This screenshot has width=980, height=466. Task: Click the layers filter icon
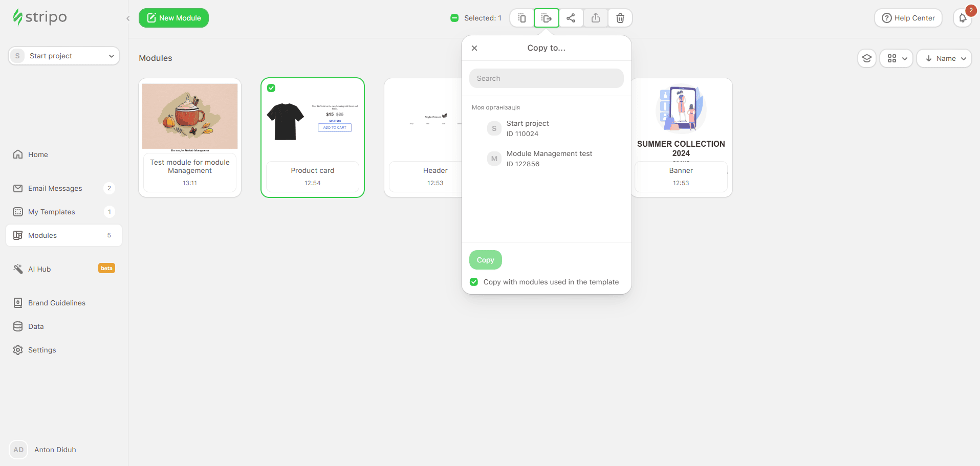pos(866,58)
